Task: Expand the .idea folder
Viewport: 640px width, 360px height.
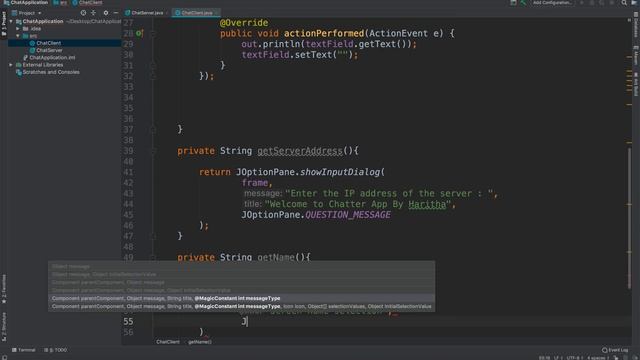Action: pos(18,29)
